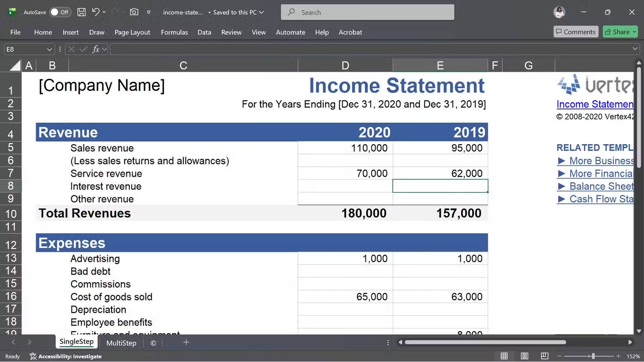Click the Undo icon

95,12
